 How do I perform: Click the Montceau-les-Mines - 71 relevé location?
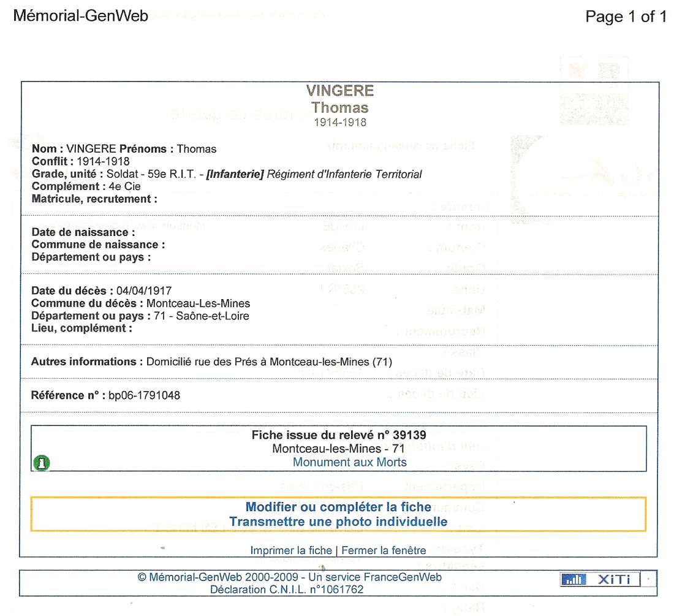[x=338, y=449]
